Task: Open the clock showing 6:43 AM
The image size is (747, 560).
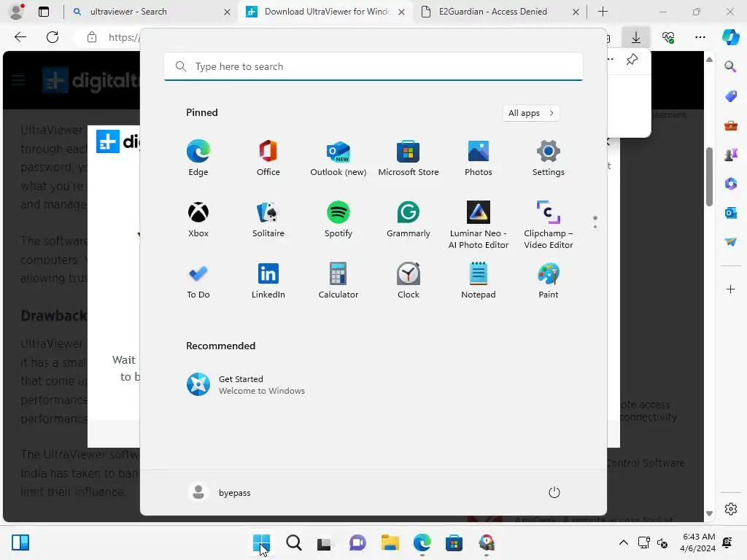Action: pos(697,542)
